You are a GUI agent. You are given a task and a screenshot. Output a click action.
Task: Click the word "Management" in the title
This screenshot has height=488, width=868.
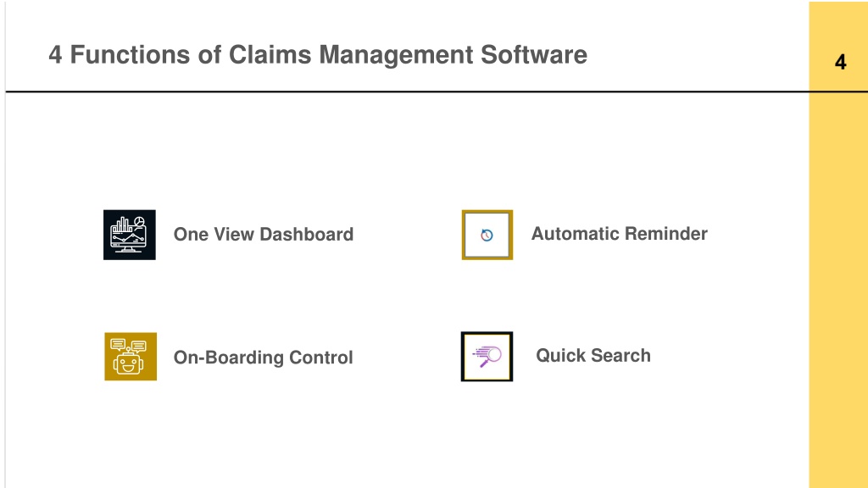pyautogui.click(x=396, y=54)
